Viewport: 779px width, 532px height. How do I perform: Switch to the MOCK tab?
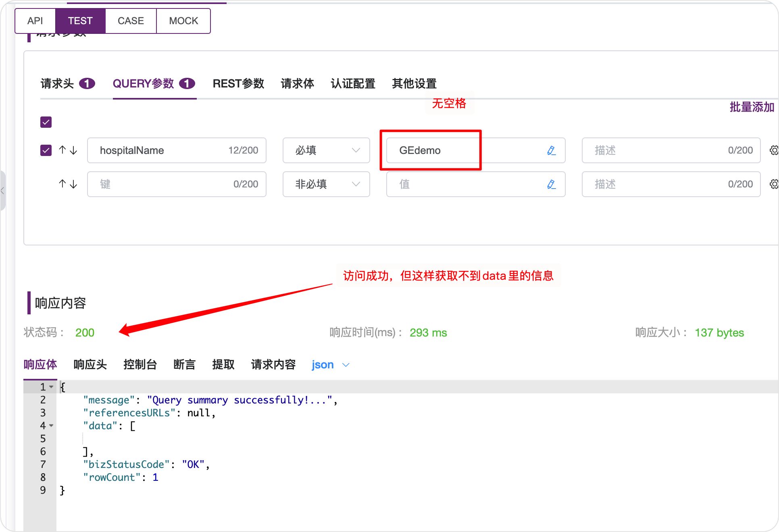tap(183, 21)
